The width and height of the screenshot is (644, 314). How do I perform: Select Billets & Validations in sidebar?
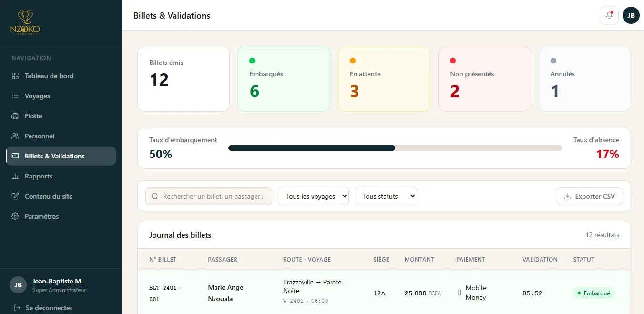(x=61, y=156)
